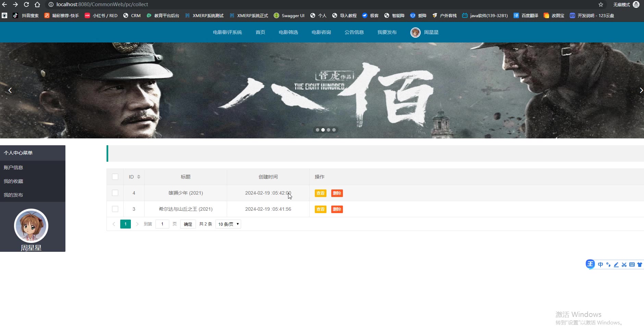Viewport: 644px width, 333px height.
Task: Select the first carousel indicator dot
Action: [318, 130]
